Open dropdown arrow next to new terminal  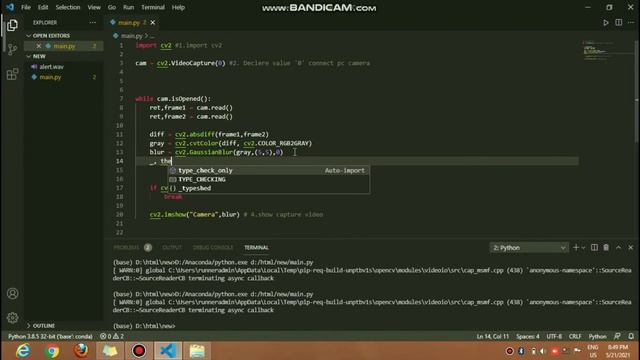tap(583, 248)
